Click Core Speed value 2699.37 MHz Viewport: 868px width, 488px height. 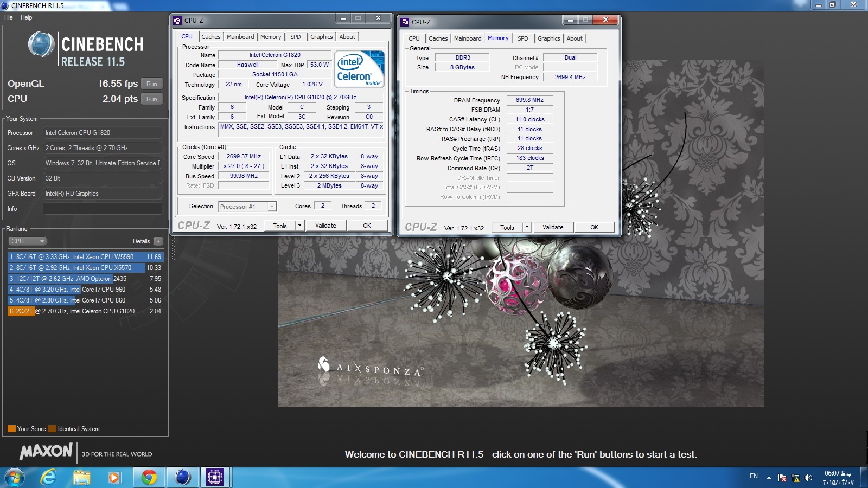coord(244,156)
